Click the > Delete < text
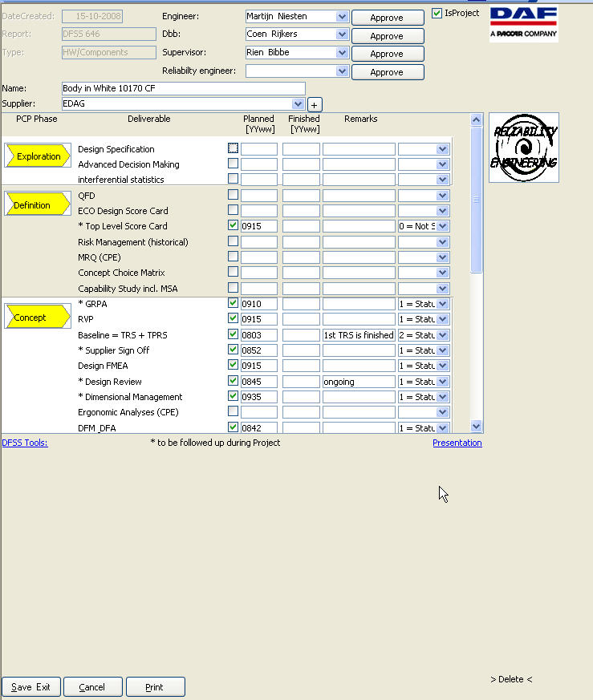593x700 pixels. (x=511, y=679)
